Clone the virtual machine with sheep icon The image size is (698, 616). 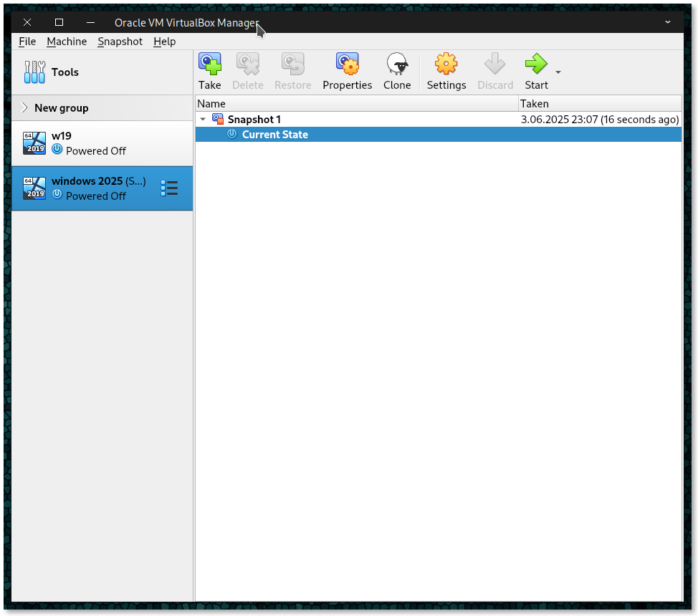397,72
